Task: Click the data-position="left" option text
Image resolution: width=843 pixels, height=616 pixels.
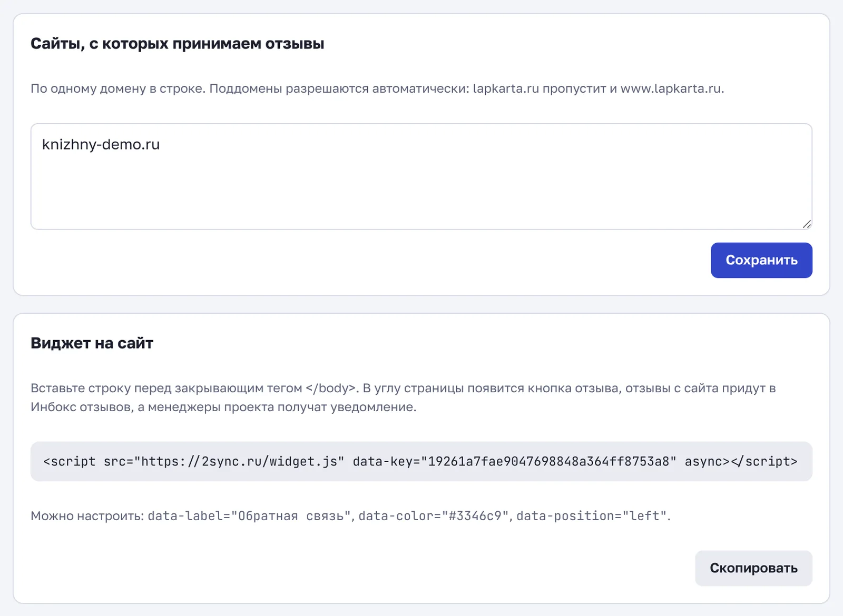Action: tap(592, 516)
